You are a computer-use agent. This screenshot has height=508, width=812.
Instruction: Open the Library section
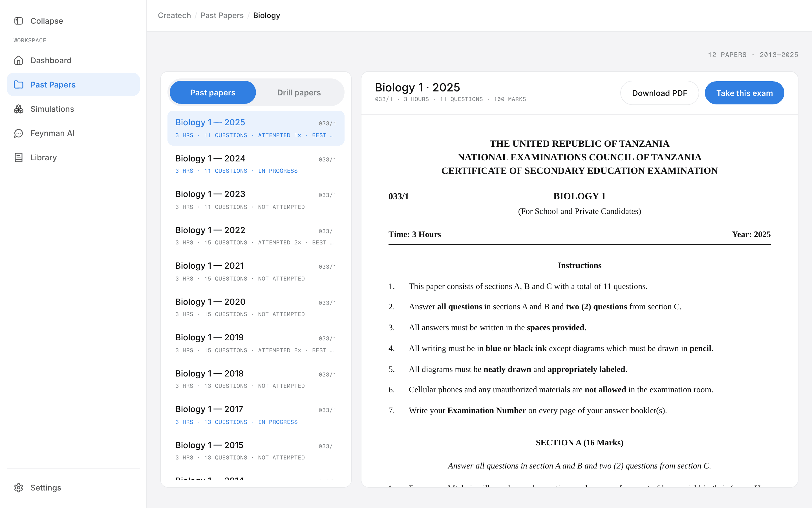coord(73,157)
